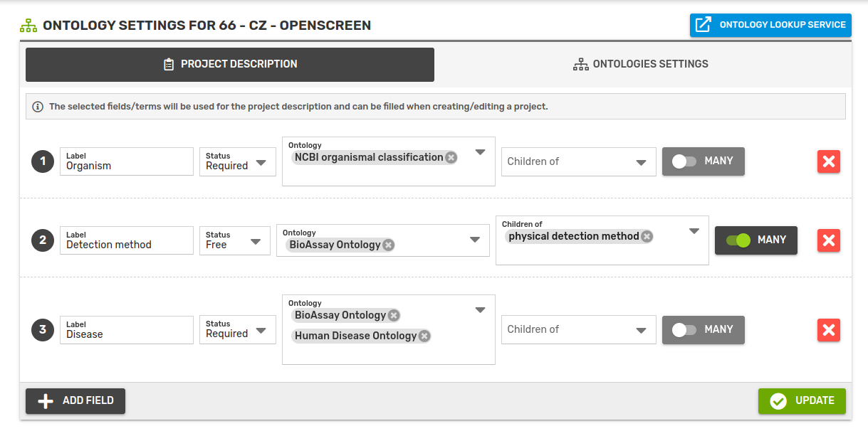868x436 pixels.
Task: Open Ontology dropdown for Detection method
Action: 475,240
